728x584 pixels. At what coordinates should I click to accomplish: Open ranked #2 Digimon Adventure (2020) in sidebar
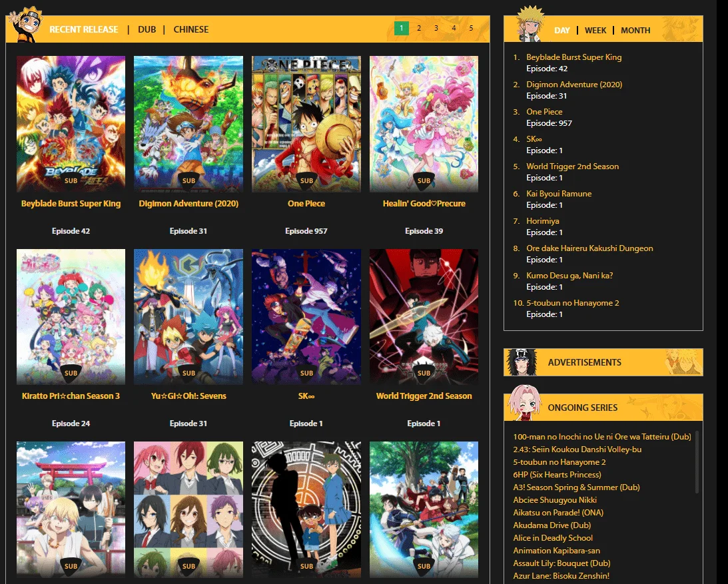pos(574,85)
